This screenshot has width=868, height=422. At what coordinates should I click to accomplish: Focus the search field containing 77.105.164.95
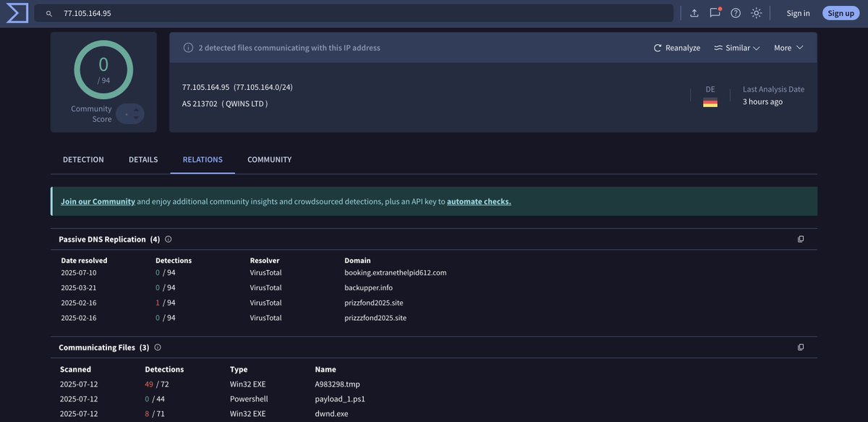pyautogui.click(x=354, y=13)
